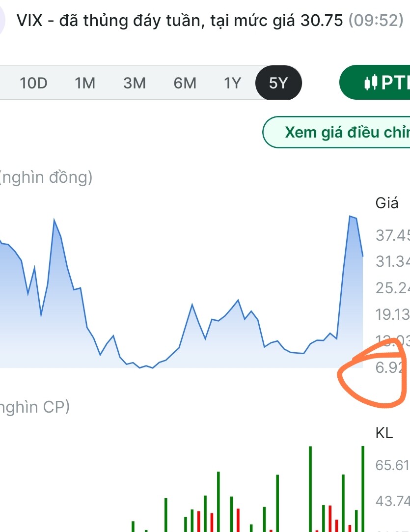This screenshot has width=410, height=532.
Task: Switch to the 10D time range
Action: pyautogui.click(x=33, y=83)
